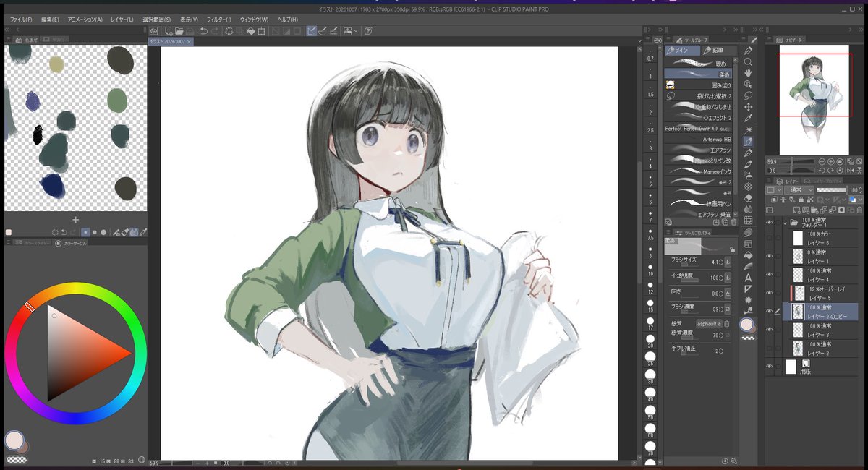Image resolution: width=868 pixels, height=470 pixels.
Task: Open CLIP STUDIO launcher icon in command bar
Action: tap(154, 31)
